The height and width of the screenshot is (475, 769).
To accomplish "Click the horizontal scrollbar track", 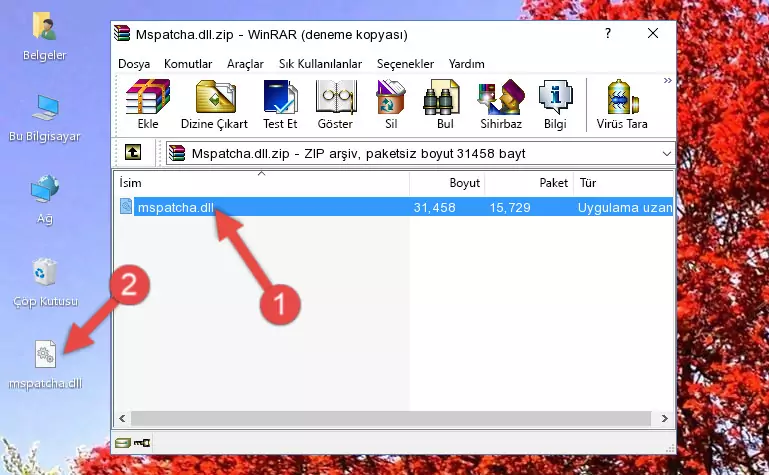I will tap(391, 418).
